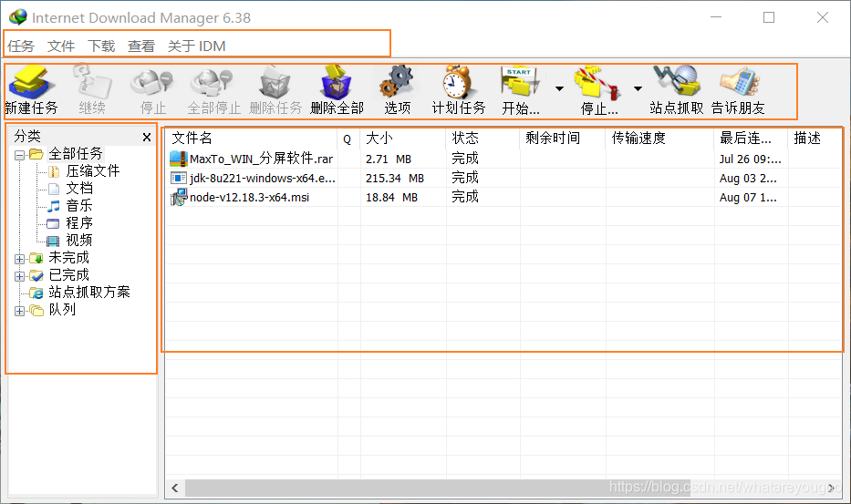
Task: Select MaxTo_WIN_分屏软件.rar download row
Action: [503, 159]
